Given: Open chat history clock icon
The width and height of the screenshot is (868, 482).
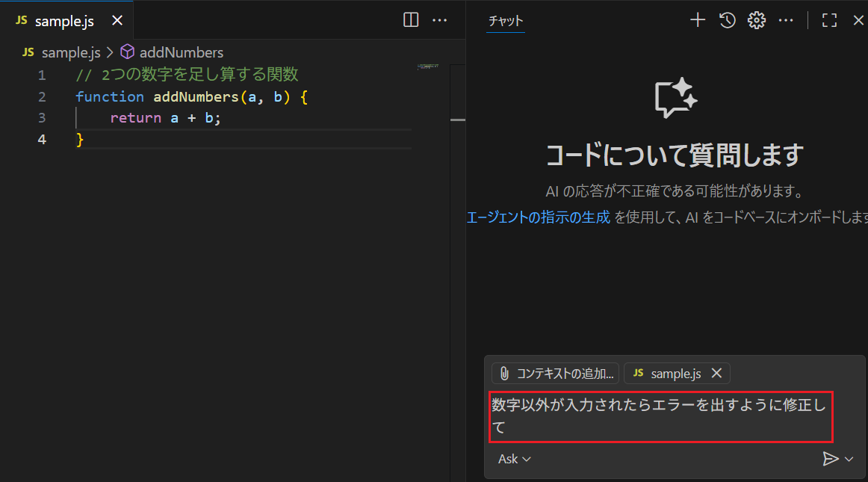Looking at the screenshot, I should [x=728, y=20].
